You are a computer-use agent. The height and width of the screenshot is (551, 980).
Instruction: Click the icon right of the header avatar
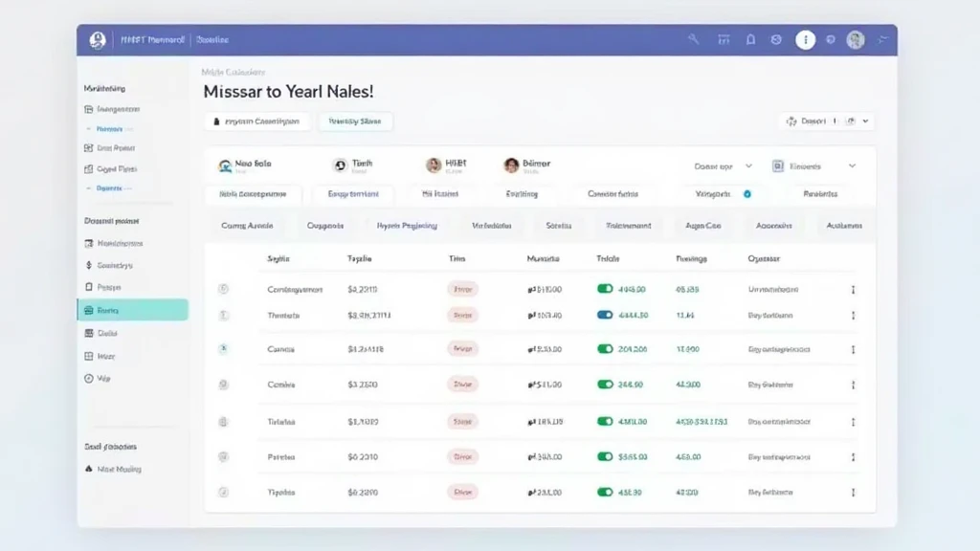[882, 39]
